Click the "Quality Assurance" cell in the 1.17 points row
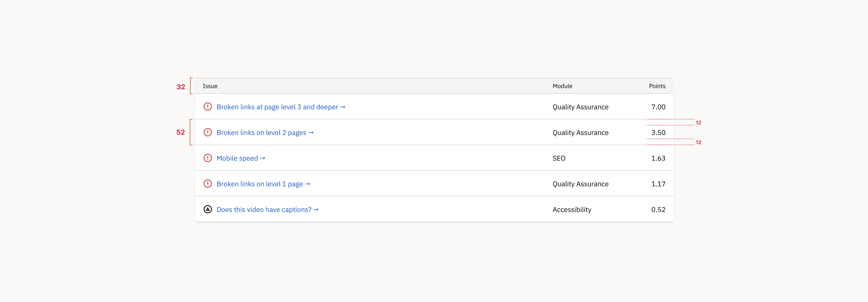 581,184
